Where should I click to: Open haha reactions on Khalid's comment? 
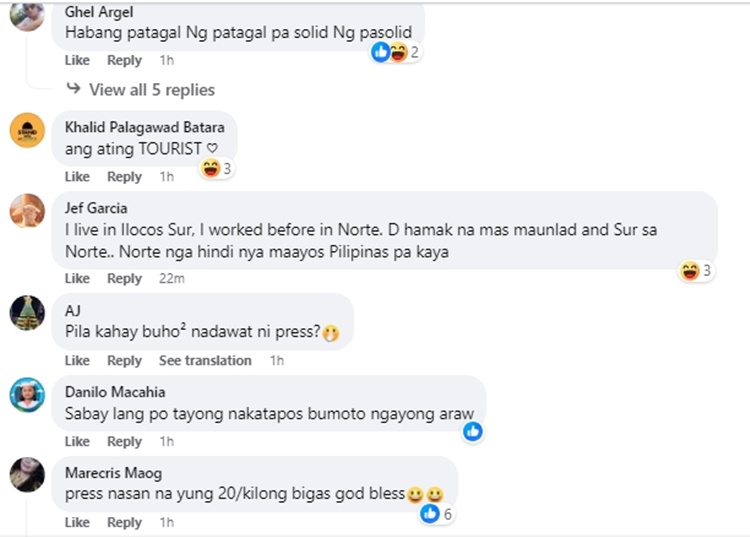(x=217, y=168)
